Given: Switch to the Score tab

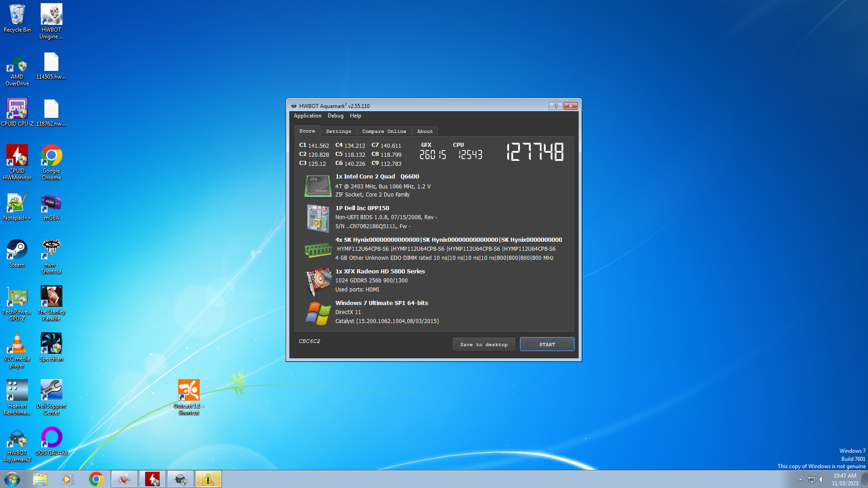Looking at the screenshot, I should 307,131.
